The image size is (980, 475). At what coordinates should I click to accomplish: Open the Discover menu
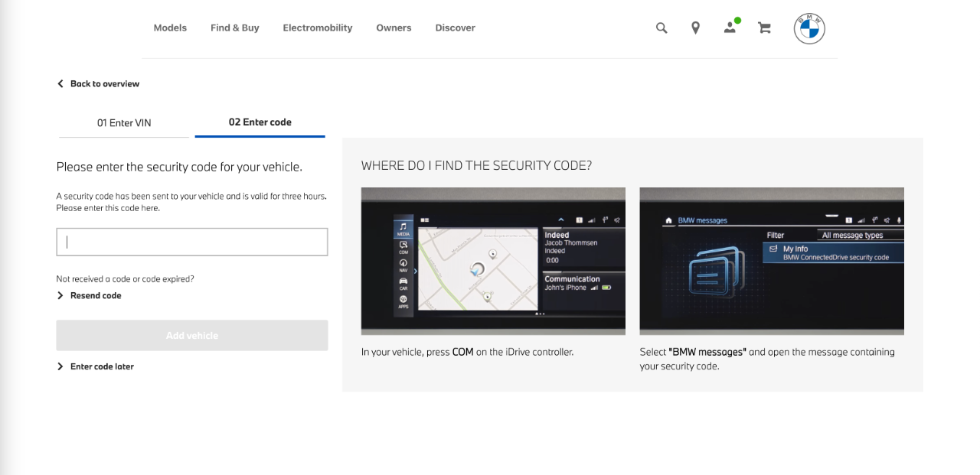point(455,28)
